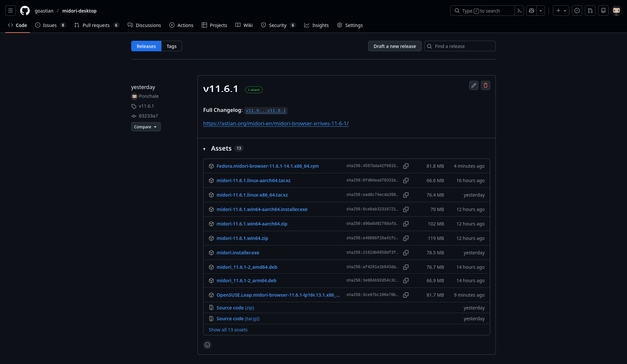This screenshot has height=364, width=627.
Task: Download Source code (zip)
Action: point(235,308)
